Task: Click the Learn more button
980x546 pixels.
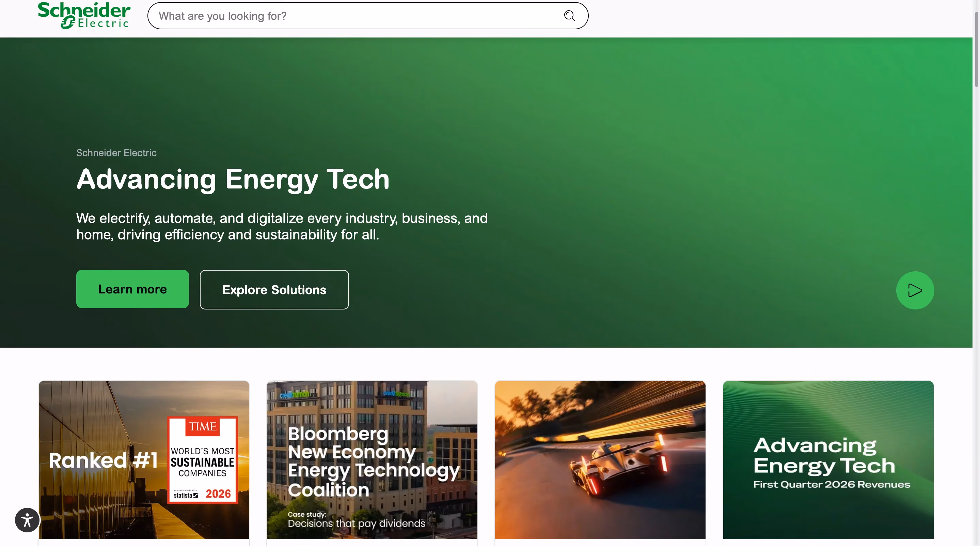Action: pyautogui.click(x=132, y=289)
